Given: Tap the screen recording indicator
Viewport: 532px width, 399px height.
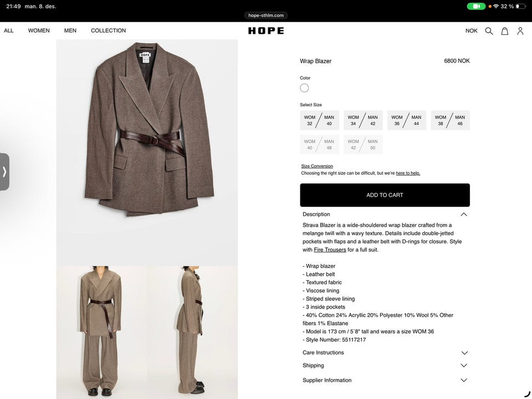Looking at the screenshot, I should (476, 6).
